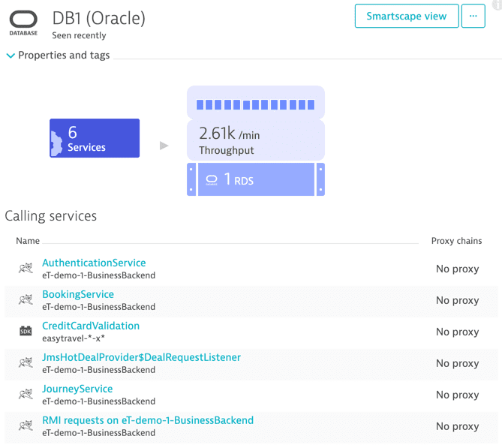
Task: Click No proxy in JourneyService row
Action: [x=458, y=395]
